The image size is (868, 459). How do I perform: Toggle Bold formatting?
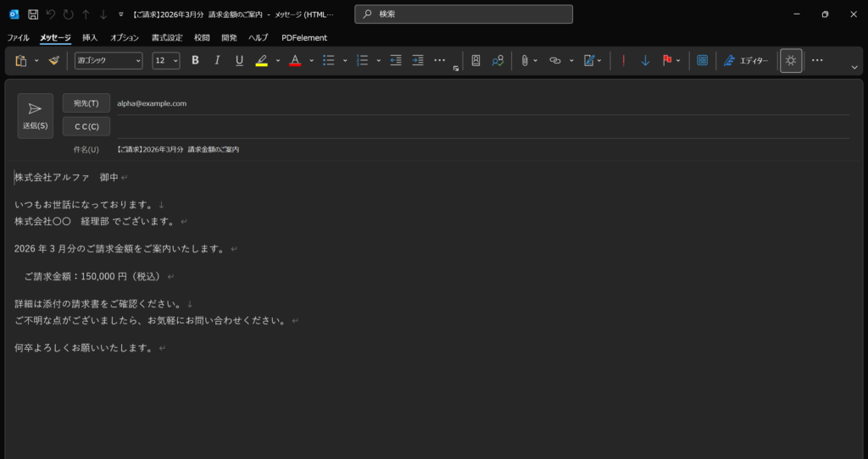point(195,61)
